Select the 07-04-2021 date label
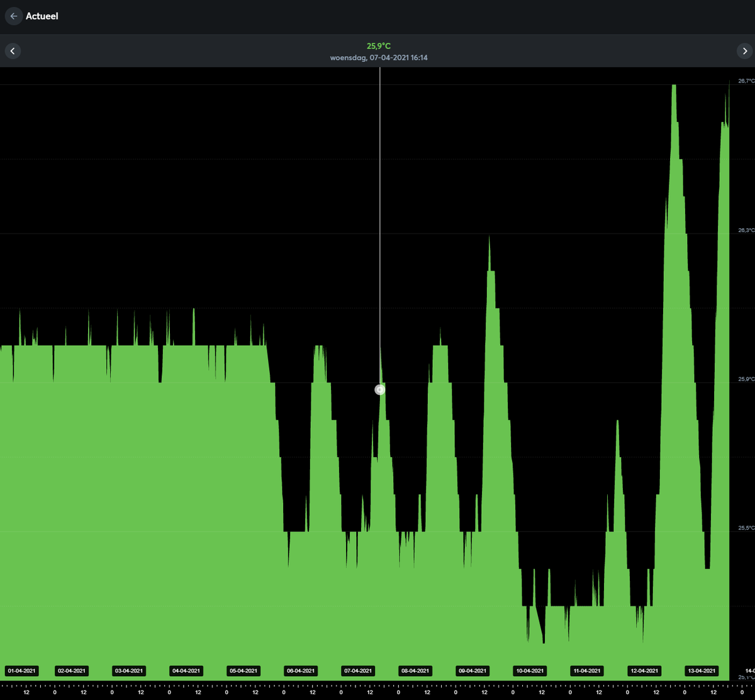This screenshot has height=700, width=755. pos(359,671)
